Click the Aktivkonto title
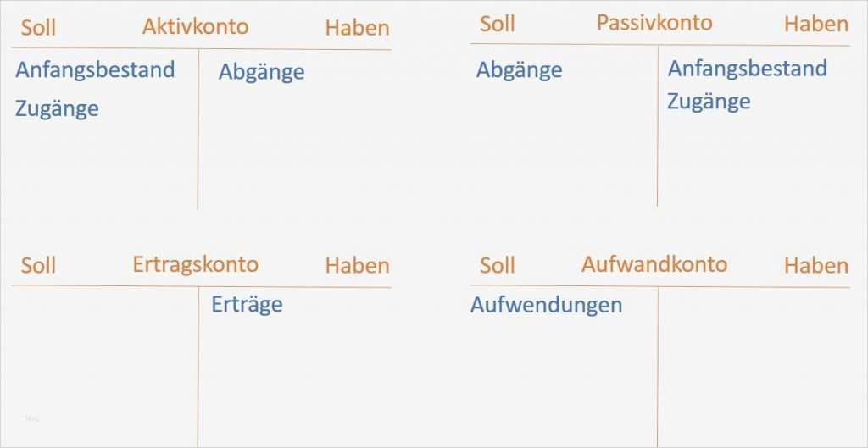The width and height of the screenshot is (868, 448). pyautogui.click(x=195, y=26)
